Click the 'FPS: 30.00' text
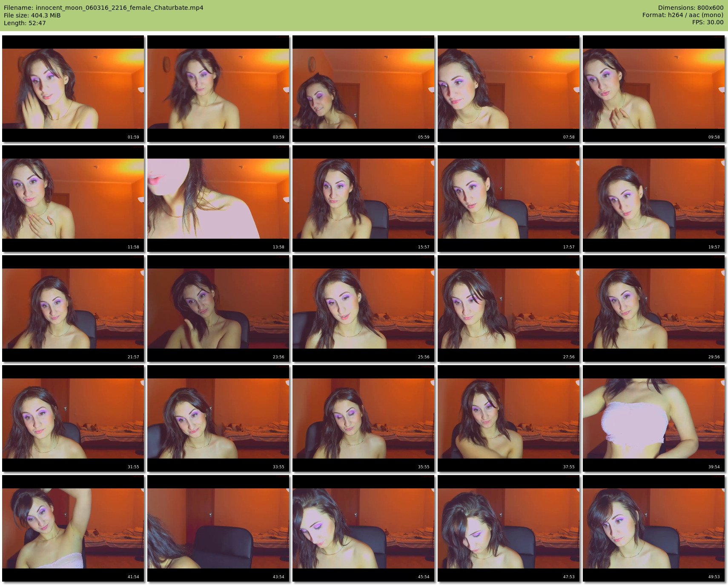Image resolution: width=728 pixels, height=585 pixels. [708, 22]
